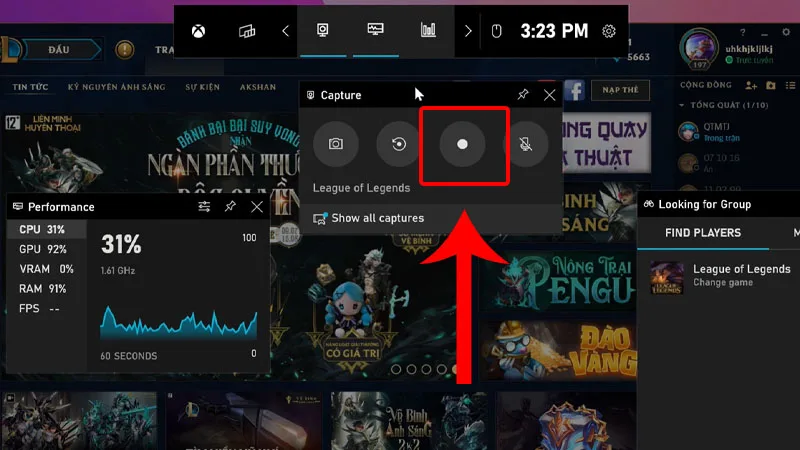Screen dimensions: 800x450
Task: Show more widgets with the right chevron
Action: (468, 32)
